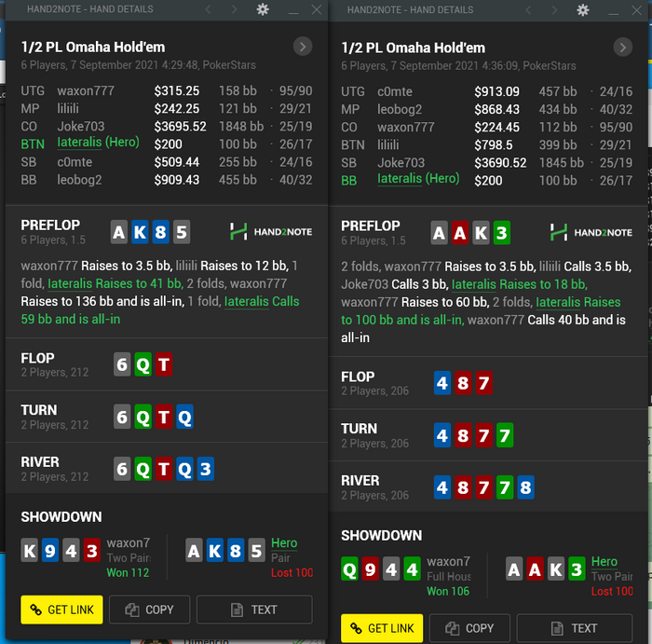Open settings gear in right Hand Details window

(583, 10)
